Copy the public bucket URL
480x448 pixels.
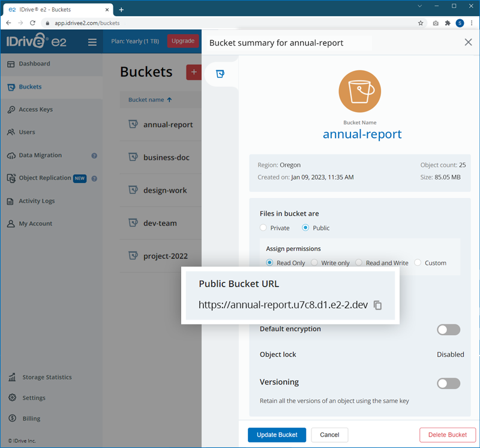point(378,305)
